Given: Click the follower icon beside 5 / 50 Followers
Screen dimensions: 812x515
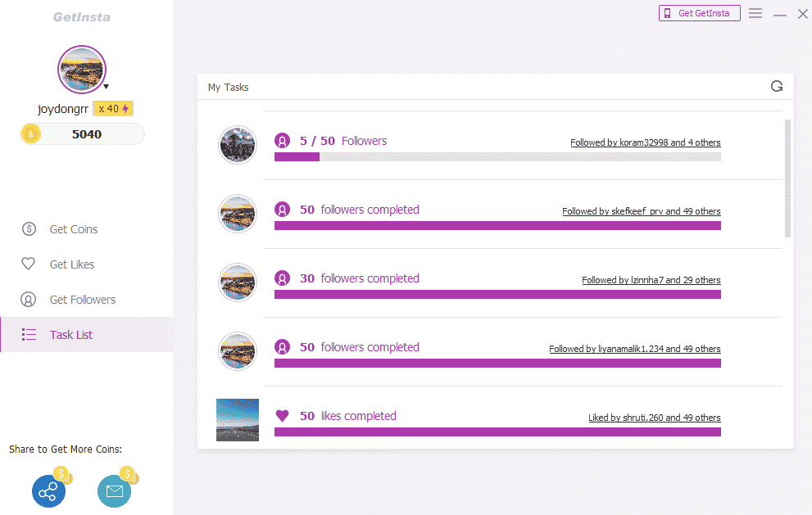Looking at the screenshot, I should click(282, 141).
